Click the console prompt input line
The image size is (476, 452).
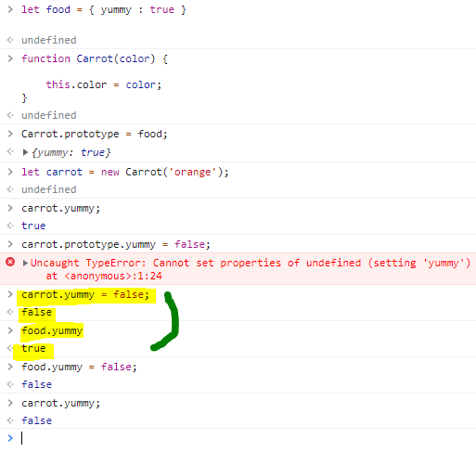[x=248, y=438]
